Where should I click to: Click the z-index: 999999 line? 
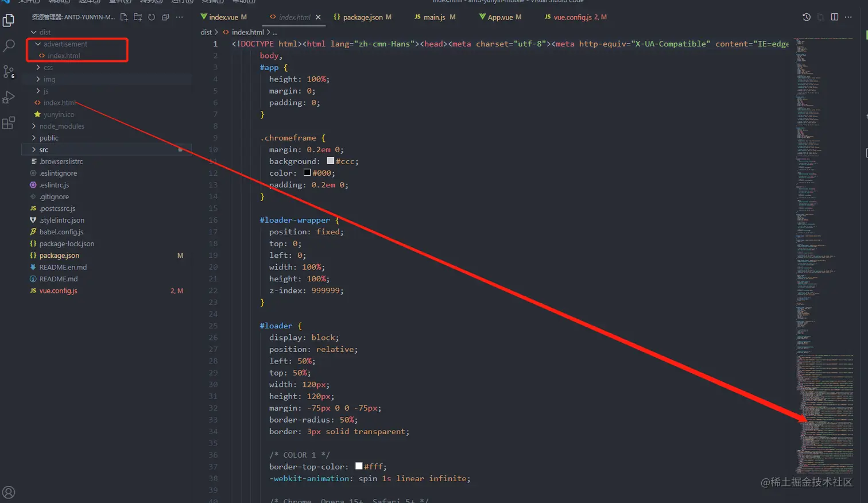[307, 291]
